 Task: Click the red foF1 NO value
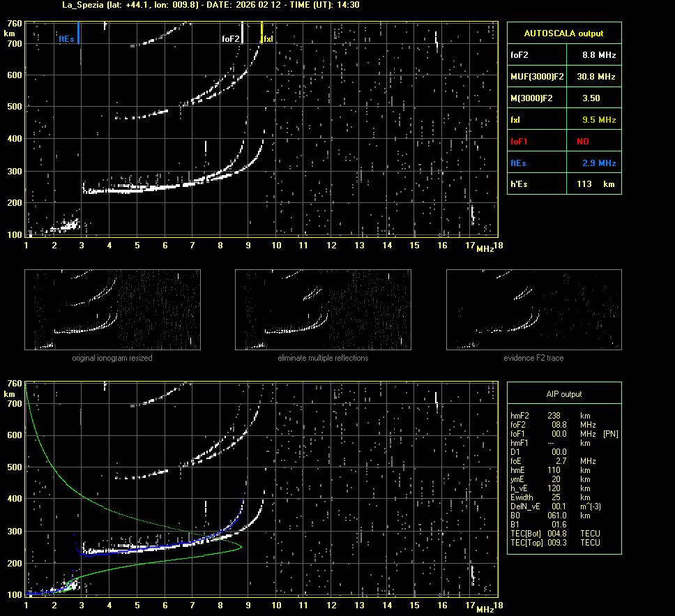582,142
